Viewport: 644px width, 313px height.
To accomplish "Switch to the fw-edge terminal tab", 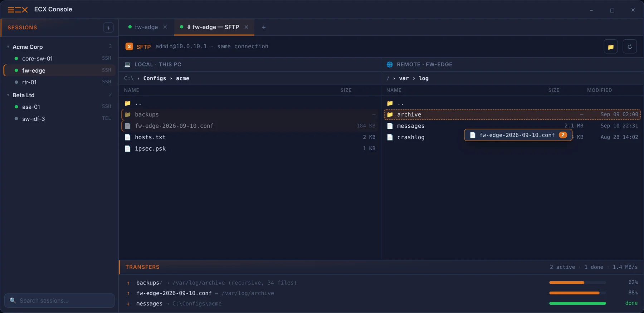I will click(x=147, y=27).
